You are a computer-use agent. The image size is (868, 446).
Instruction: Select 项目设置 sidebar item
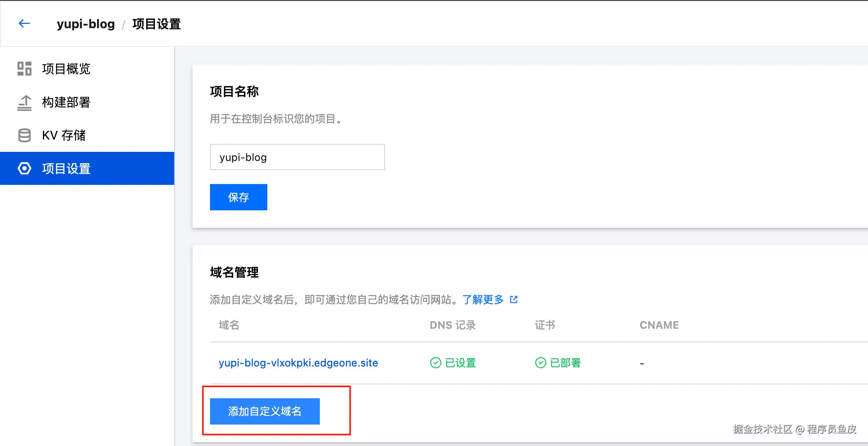coord(66,169)
